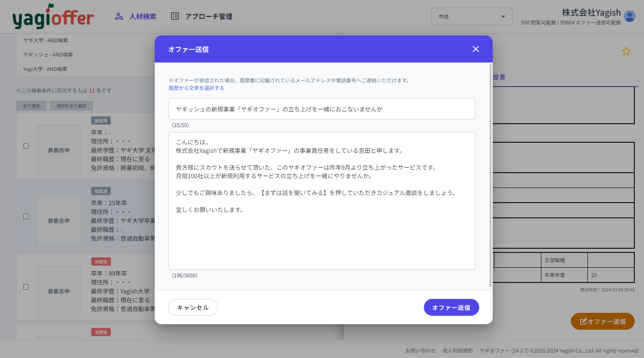The width and height of the screenshot is (644, 358).
Task: Click the orange オファー送信 edit button
Action: pyautogui.click(x=602, y=321)
